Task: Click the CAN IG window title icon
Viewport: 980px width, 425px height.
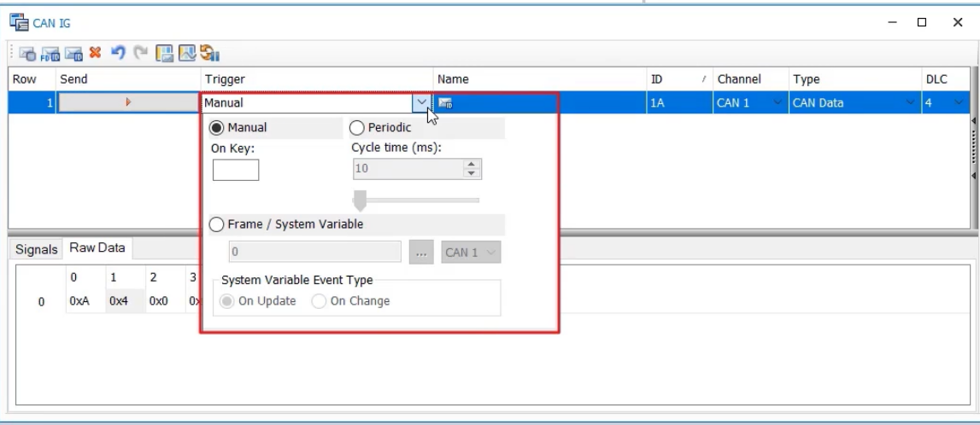Action: [19, 23]
